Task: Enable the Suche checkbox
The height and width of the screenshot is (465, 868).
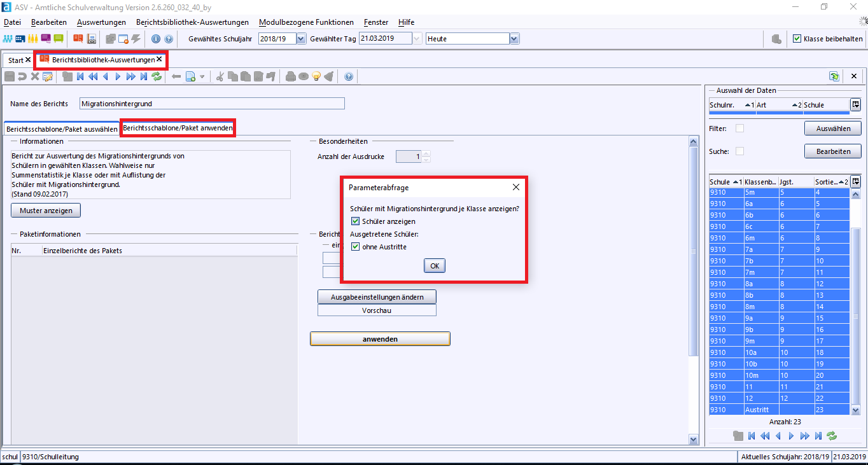Action: pyautogui.click(x=739, y=151)
